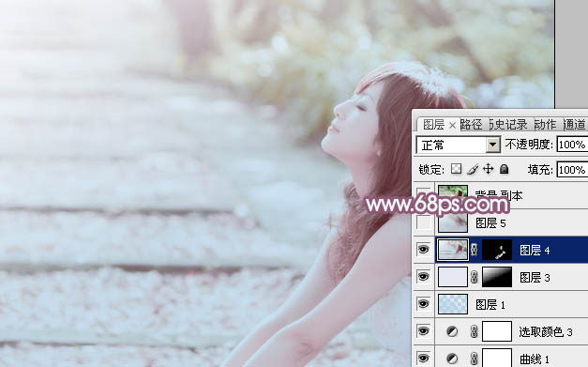Select the 背景 副本 layer thumbnail
Image resolution: width=588 pixels, height=367 pixels.
[453, 194]
